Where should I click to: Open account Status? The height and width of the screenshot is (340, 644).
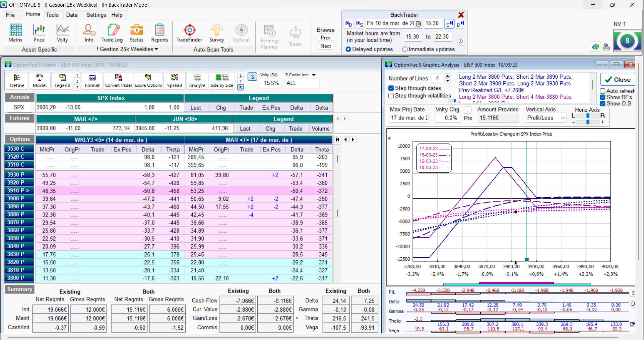click(x=136, y=33)
